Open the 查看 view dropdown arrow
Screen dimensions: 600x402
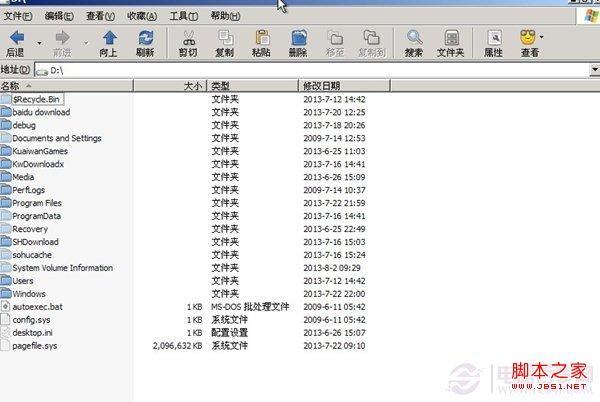[541, 37]
